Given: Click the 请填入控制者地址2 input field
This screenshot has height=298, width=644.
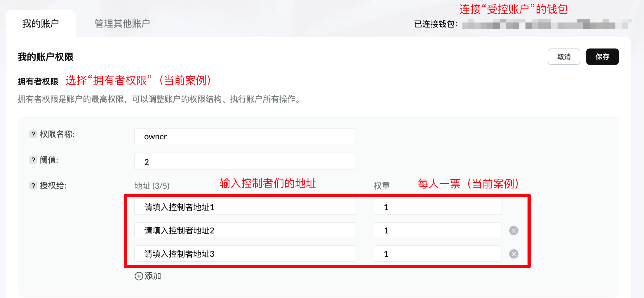Looking at the screenshot, I should 245,230.
